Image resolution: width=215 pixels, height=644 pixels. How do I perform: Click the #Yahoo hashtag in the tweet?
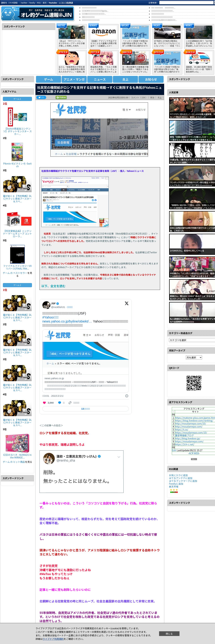coord(51,317)
